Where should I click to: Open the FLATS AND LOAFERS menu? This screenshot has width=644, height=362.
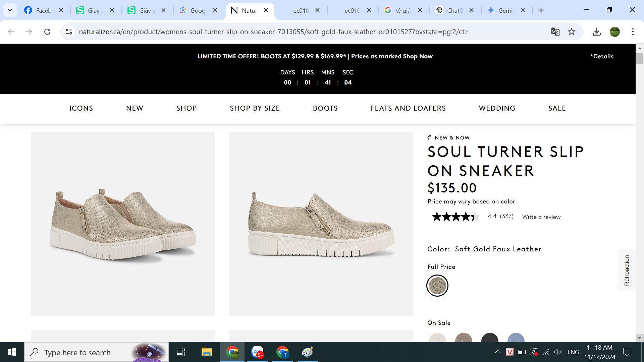(x=408, y=108)
